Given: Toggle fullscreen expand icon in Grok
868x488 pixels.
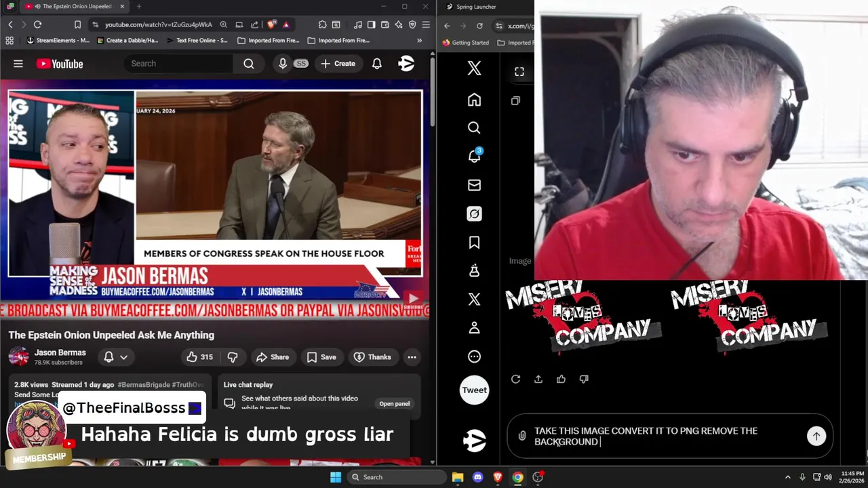Looking at the screenshot, I should click(x=519, y=72).
